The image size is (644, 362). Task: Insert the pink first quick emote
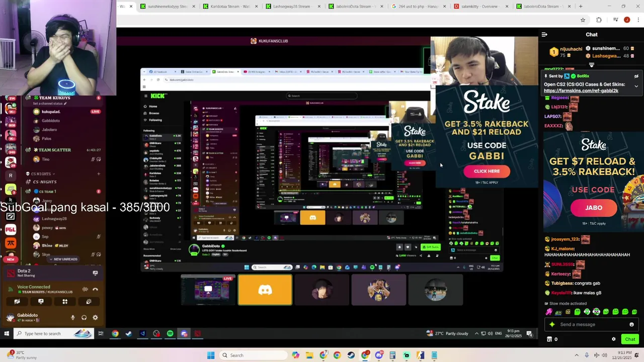pyautogui.click(x=548, y=312)
